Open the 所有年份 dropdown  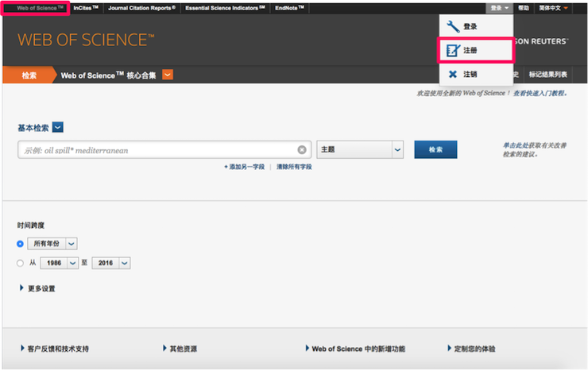(52, 244)
